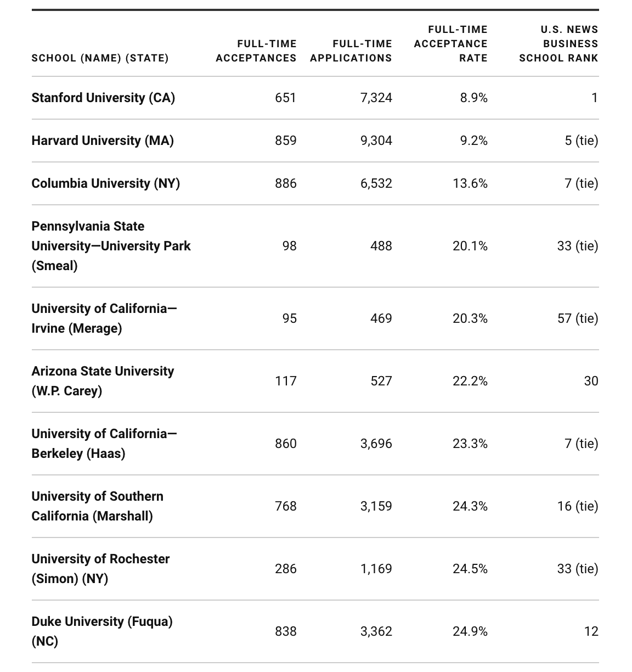Open Duke University (Fuqua) (NC) entry

point(102,631)
